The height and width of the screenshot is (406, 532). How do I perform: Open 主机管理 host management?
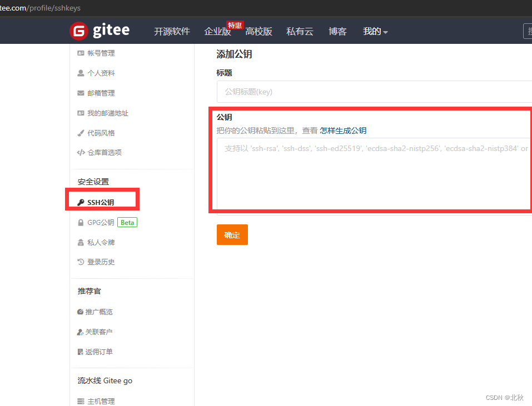[99, 401]
